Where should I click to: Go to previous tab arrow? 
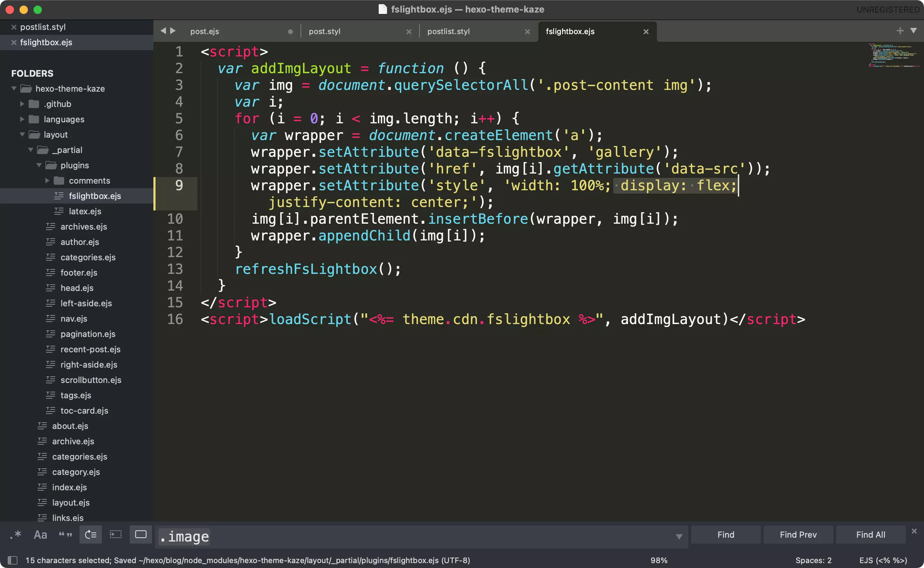163,31
